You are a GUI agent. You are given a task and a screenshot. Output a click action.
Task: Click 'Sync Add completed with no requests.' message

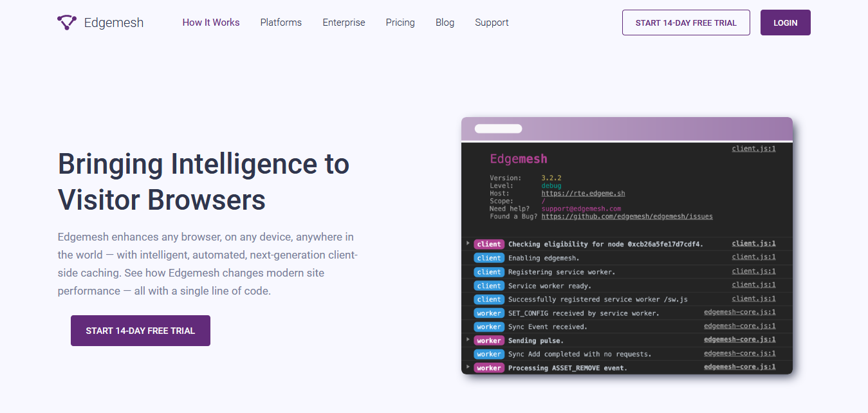pos(580,354)
